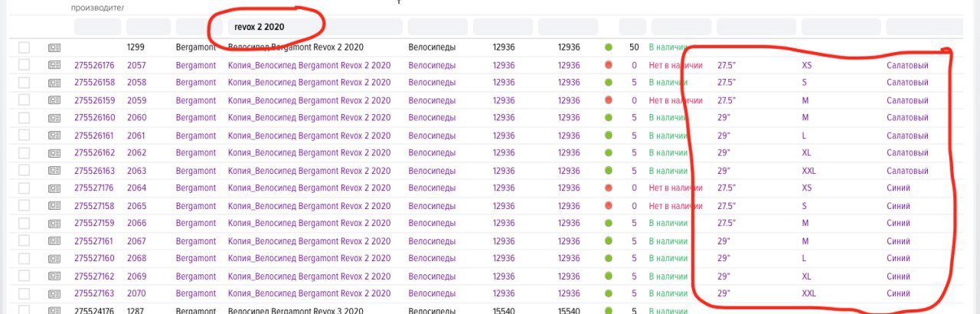Click the red status dot in row 2057
980x314 pixels.
pyautogui.click(x=609, y=65)
